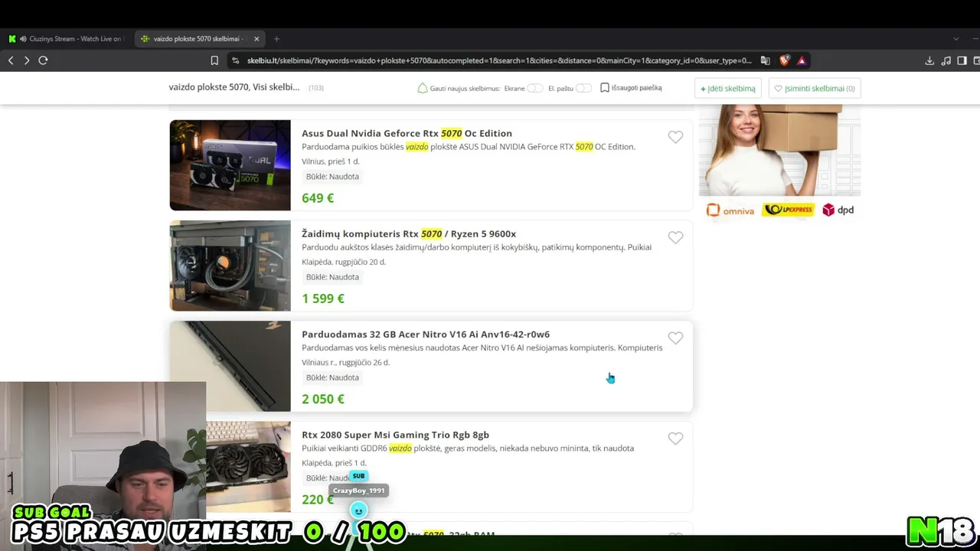Click the 220 € price

318,500
